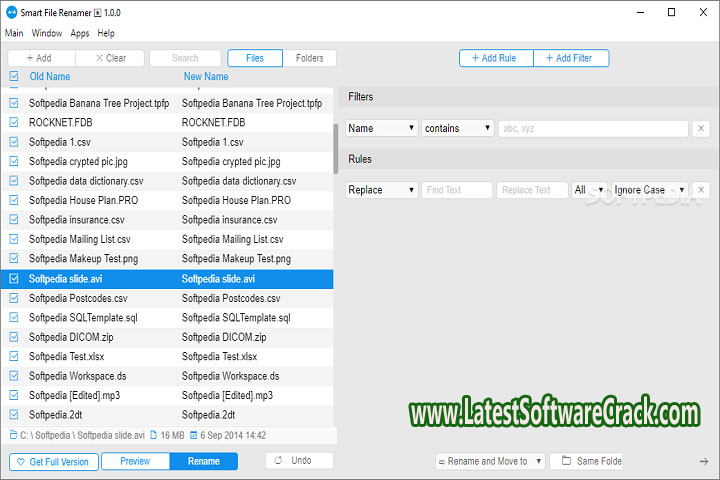720x480 pixels.
Task: Click the Search field
Action: tap(185, 58)
